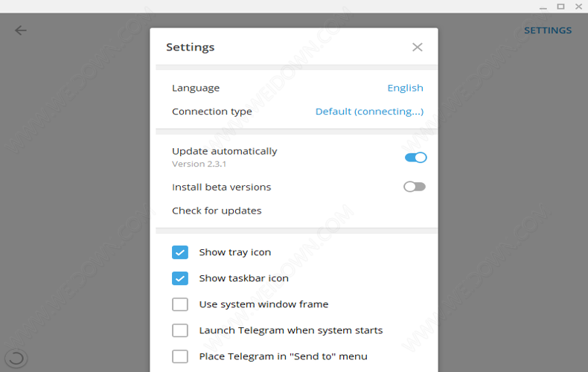Maximize the Telegram window

[x=560, y=7]
